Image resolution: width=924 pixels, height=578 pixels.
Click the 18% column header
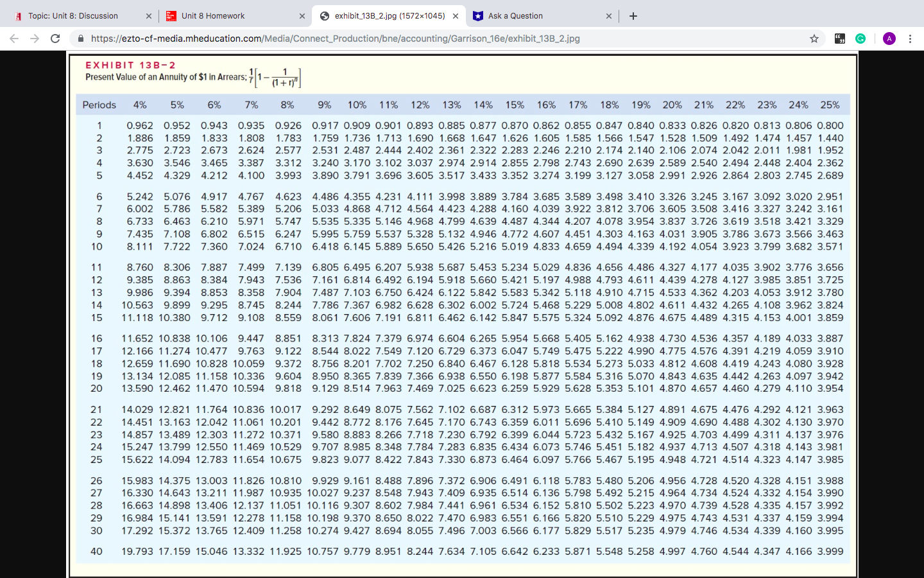coord(610,105)
